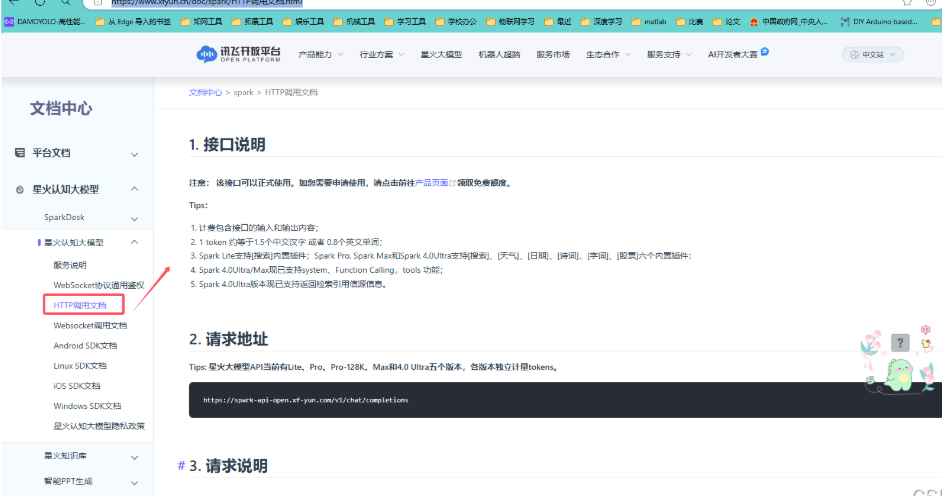Viewport: 942px width, 496px height.
Task: Click the 产品页面 link in the note
Action: click(x=432, y=183)
